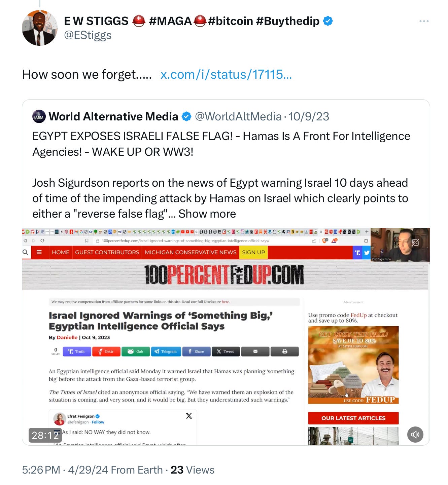This screenshot has width=448, height=485.
Task: Click the @EStiggs username handle
Action: pyautogui.click(x=88, y=35)
